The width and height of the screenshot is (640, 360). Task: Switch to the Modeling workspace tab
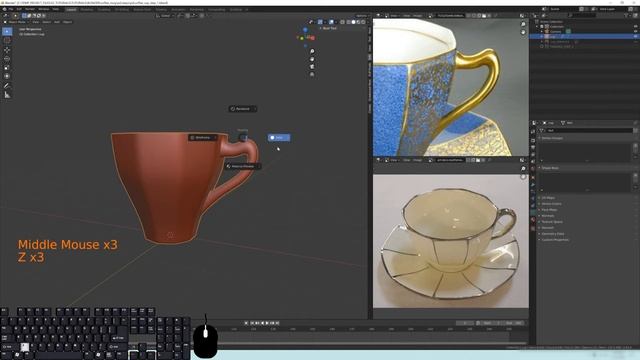point(87,9)
